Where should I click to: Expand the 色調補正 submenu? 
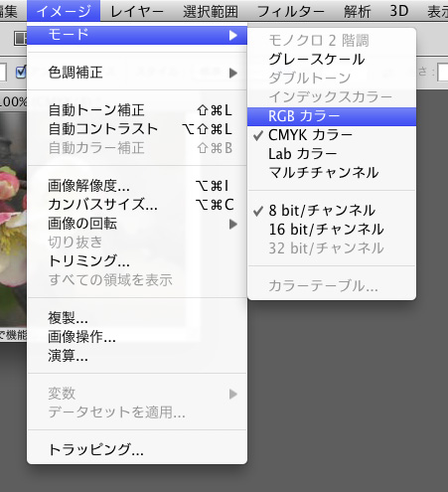click(x=137, y=73)
